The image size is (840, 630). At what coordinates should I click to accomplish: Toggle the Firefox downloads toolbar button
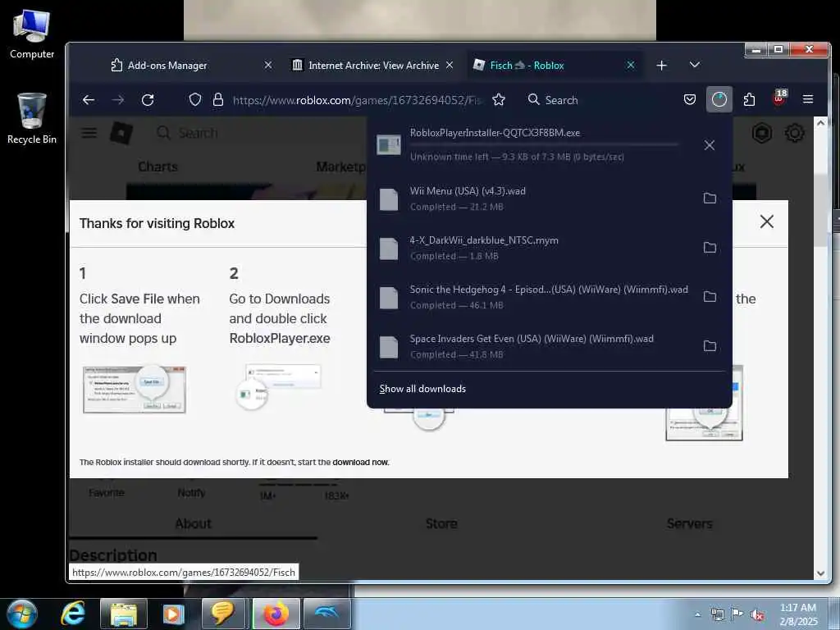pos(719,99)
